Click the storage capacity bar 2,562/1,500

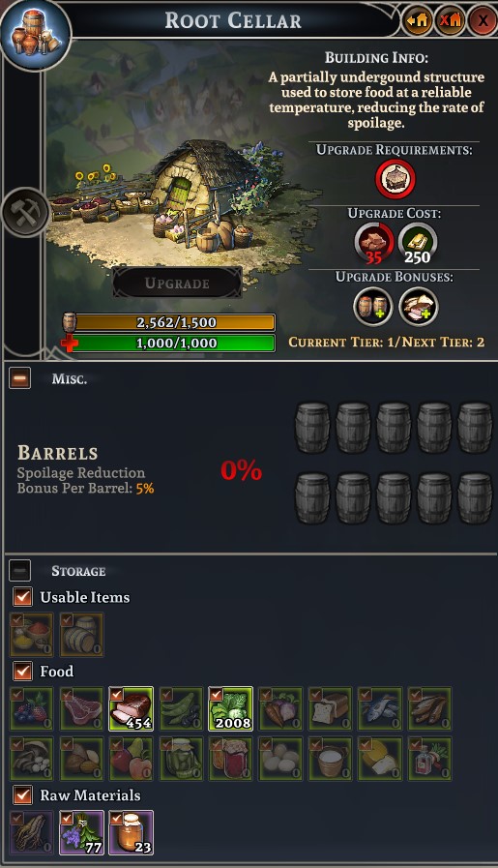(175, 322)
